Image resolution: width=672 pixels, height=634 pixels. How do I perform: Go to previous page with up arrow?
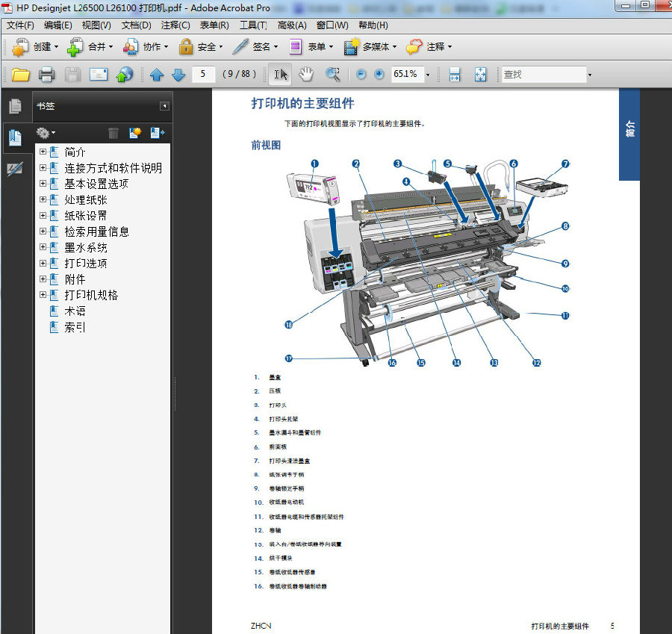tap(157, 75)
